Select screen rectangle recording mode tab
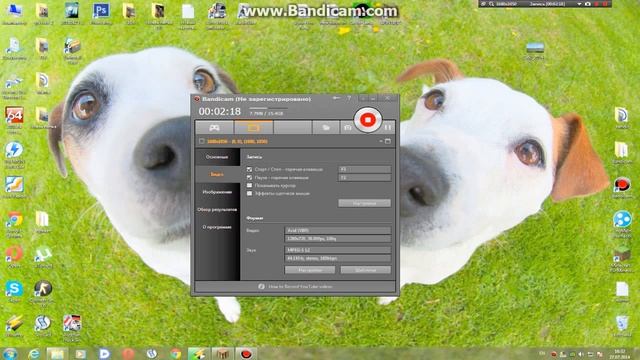Image resolution: width=640 pixels, height=360 pixels. pyautogui.click(x=253, y=128)
